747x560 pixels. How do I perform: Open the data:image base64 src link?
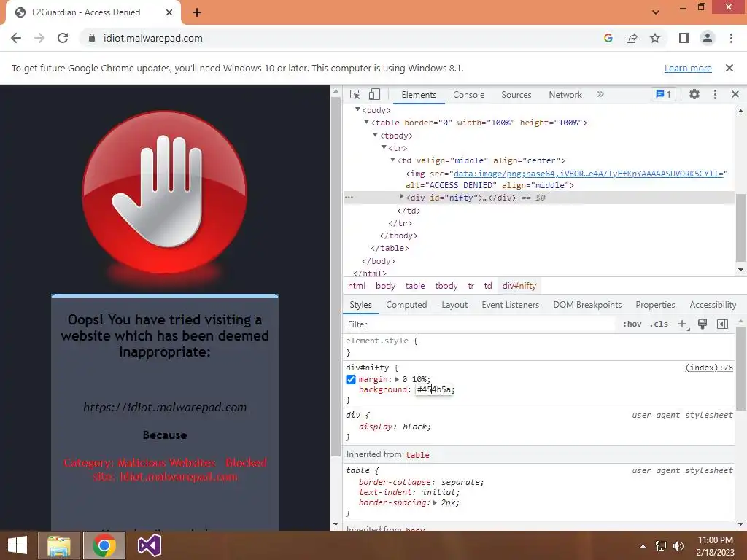(x=589, y=174)
